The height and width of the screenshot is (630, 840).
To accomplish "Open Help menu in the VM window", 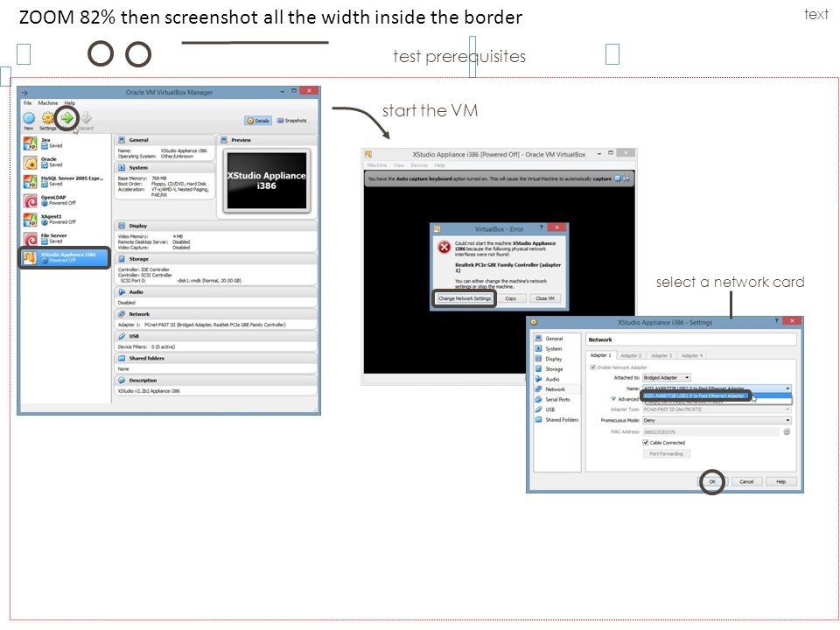I will pos(440,165).
